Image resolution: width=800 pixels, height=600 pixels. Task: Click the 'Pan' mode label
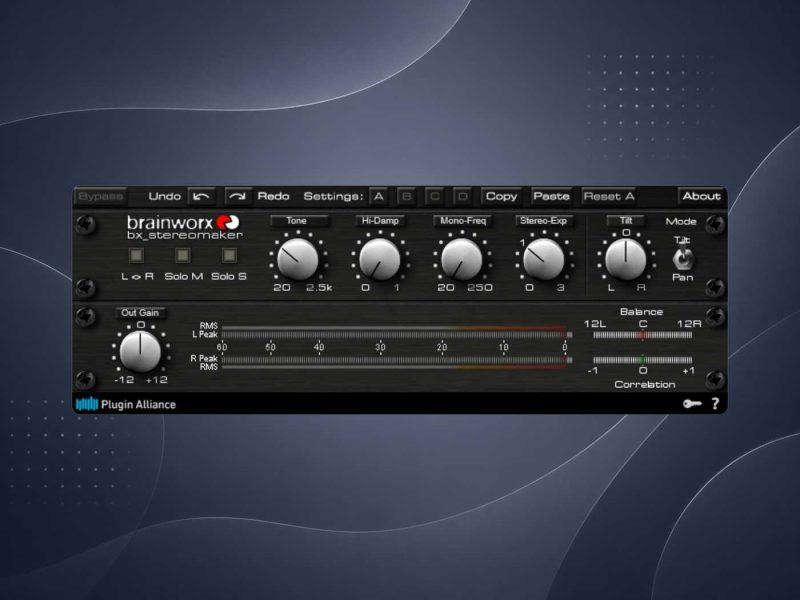click(x=683, y=278)
